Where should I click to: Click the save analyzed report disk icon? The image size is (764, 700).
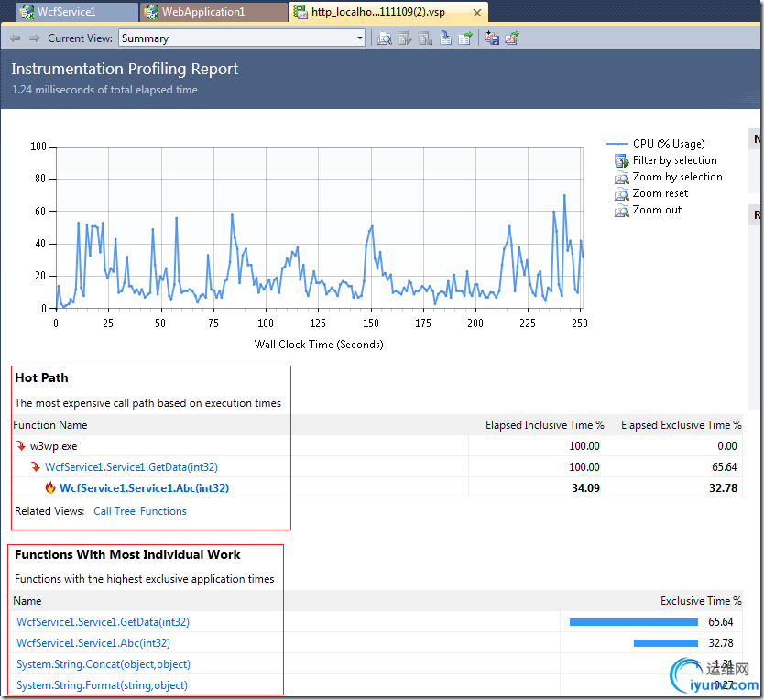[x=492, y=38]
